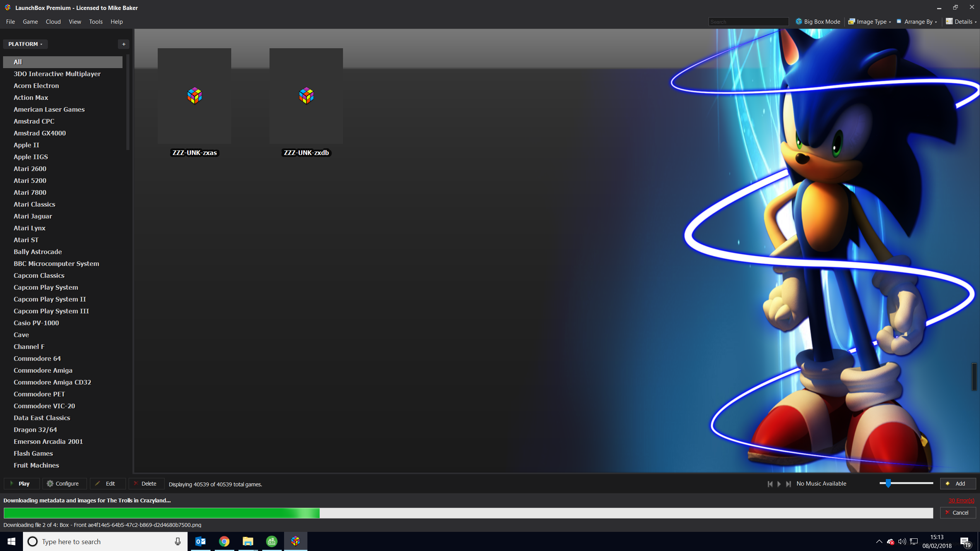Click the volume speaker tray icon
Viewport: 980px width, 551px height.
(902, 541)
